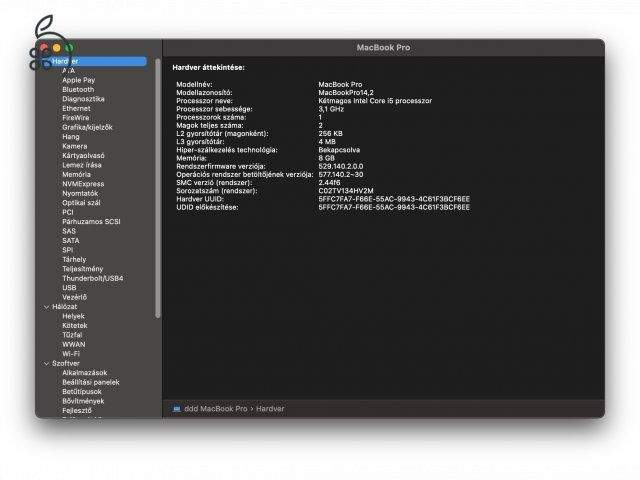Click the serial number value C02TV134HV2M
Screen dimensions: 640x480
(346, 191)
